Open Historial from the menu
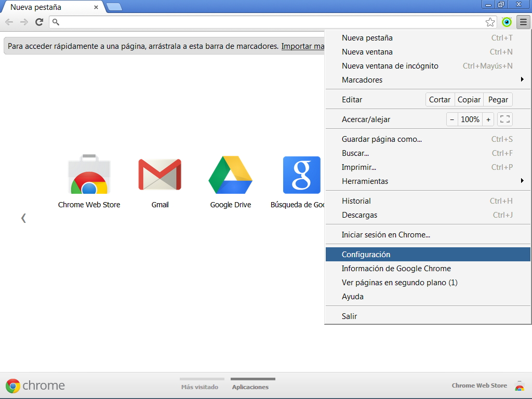Viewport: 532px width, 399px height. pos(428,201)
